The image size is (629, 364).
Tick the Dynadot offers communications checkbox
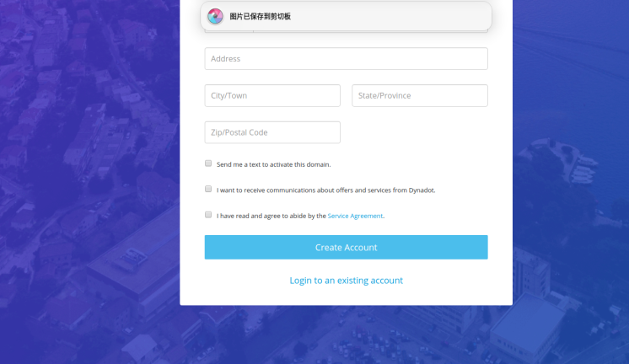(x=208, y=190)
